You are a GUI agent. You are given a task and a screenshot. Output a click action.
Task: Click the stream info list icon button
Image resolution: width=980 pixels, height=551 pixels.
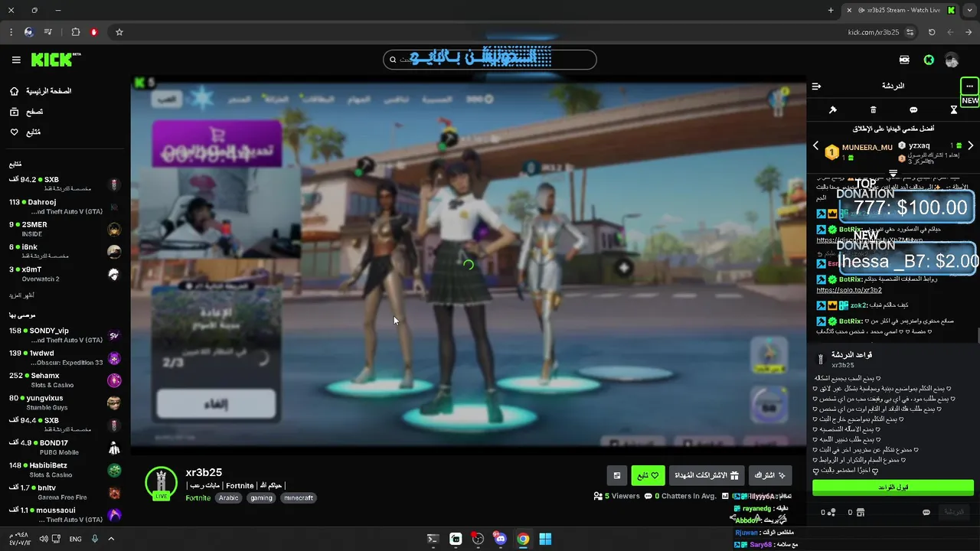(616, 475)
